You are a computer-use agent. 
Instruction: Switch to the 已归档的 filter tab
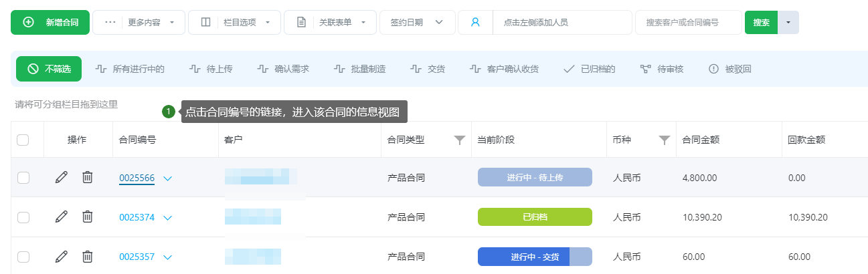click(x=589, y=69)
